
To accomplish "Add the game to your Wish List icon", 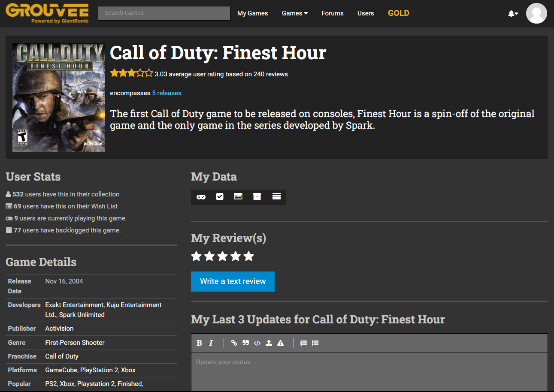I will (238, 196).
